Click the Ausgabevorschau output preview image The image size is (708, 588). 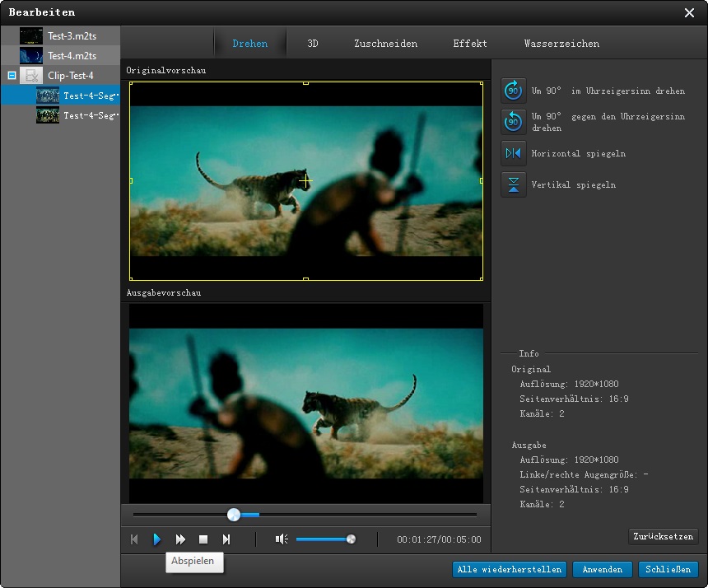tap(306, 404)
